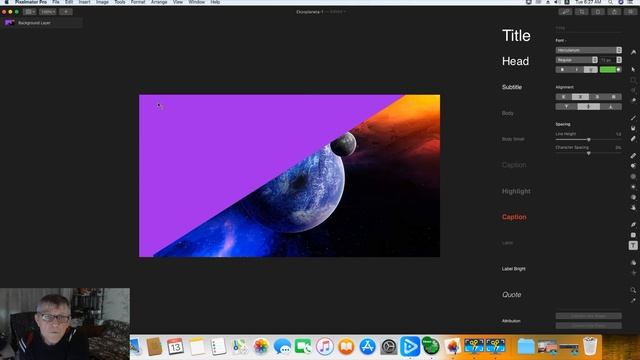Toggle Underline text style button
640x360 pixels.
[x=591, y=70]
